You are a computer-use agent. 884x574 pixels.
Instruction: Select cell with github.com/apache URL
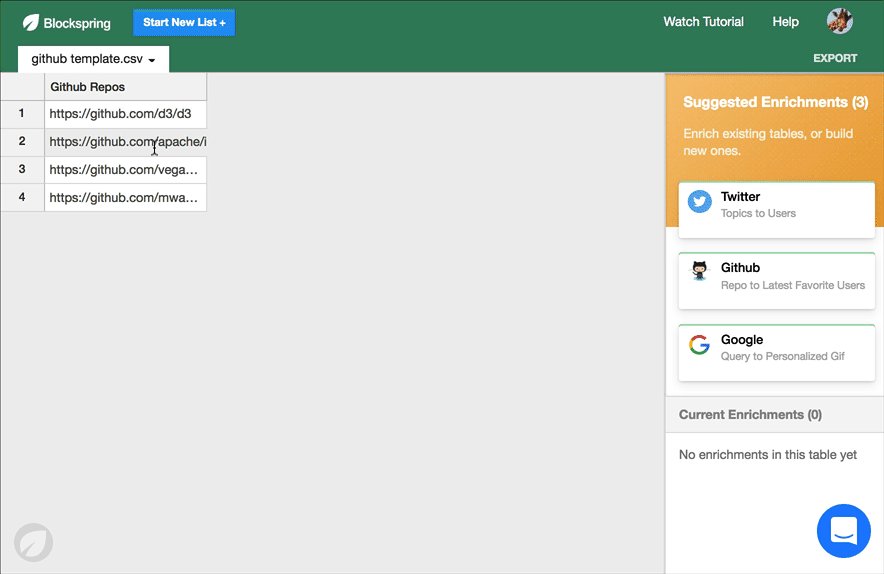click(125, 142)
